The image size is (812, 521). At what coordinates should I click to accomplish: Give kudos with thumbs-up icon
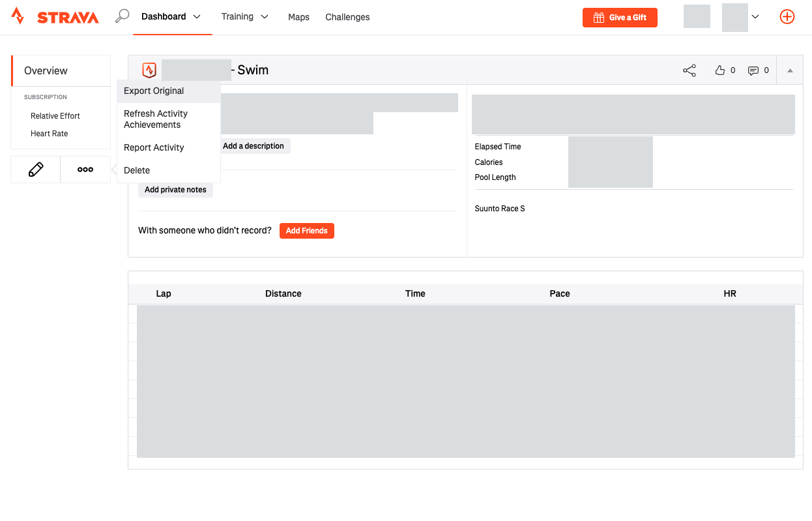[720, 70]
